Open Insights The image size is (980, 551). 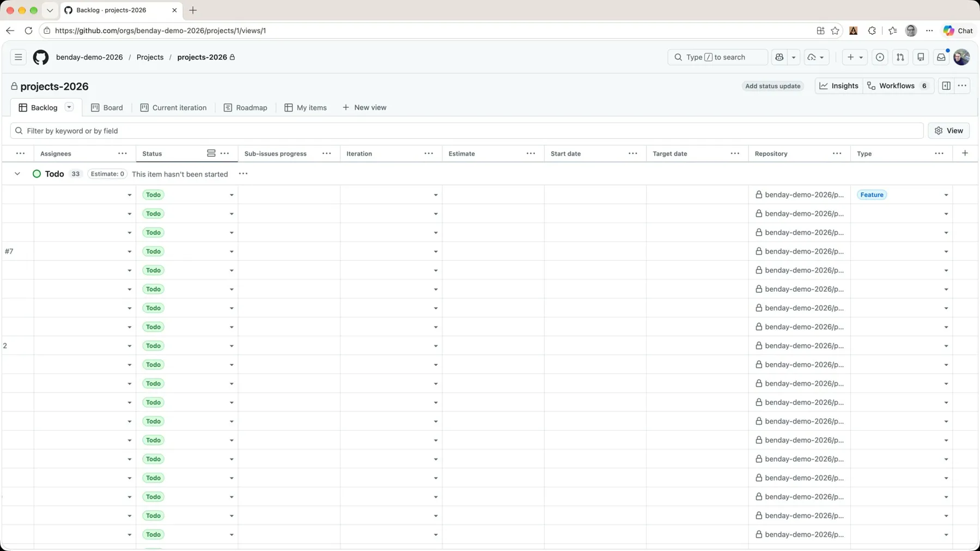pos(839,86)
